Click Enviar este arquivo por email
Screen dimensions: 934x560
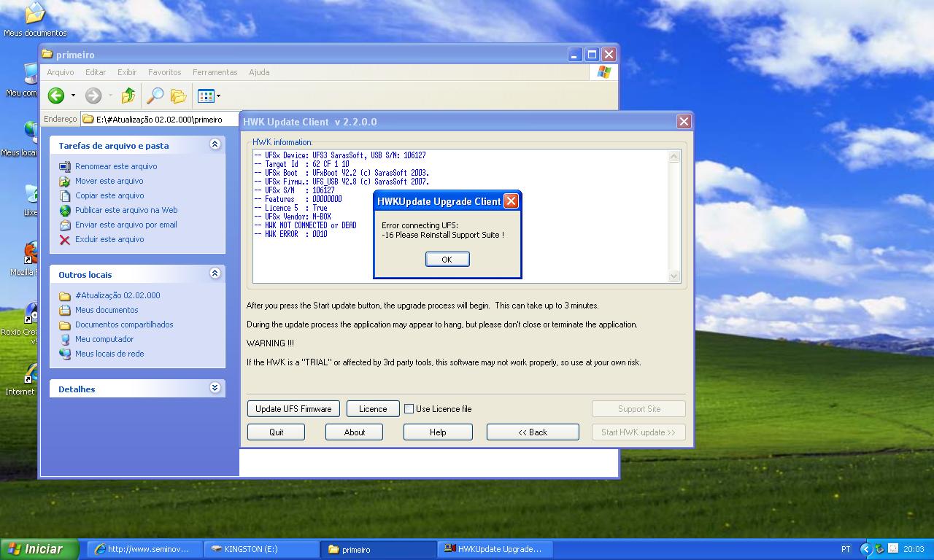126,225
